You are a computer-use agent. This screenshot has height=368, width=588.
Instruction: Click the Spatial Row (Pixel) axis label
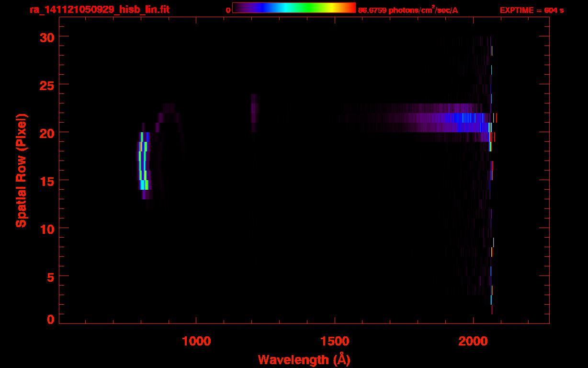click(21, 171)
